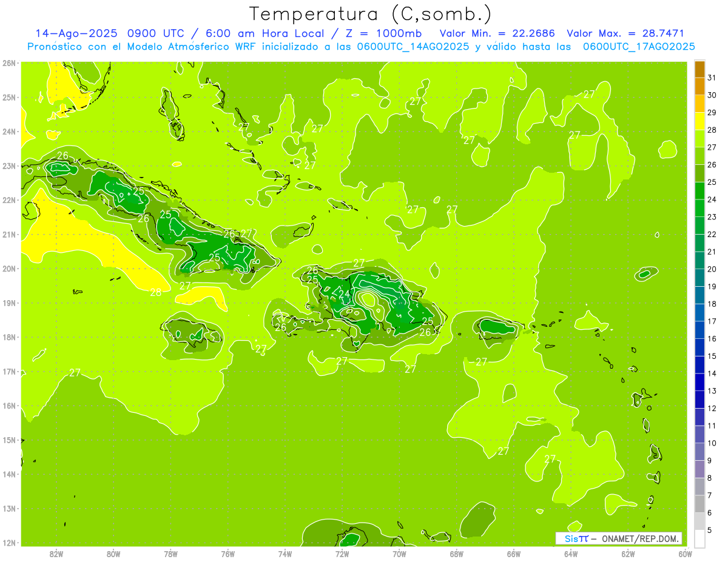728x562 pixels.
Task: Click the "24" contour label over Hispaniola
Action: point(345,294)
